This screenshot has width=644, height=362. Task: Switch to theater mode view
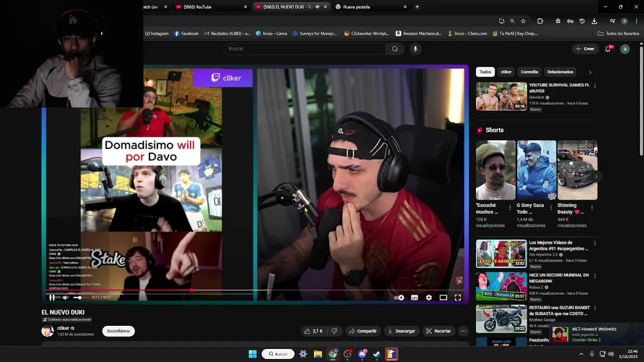[443, 298]
